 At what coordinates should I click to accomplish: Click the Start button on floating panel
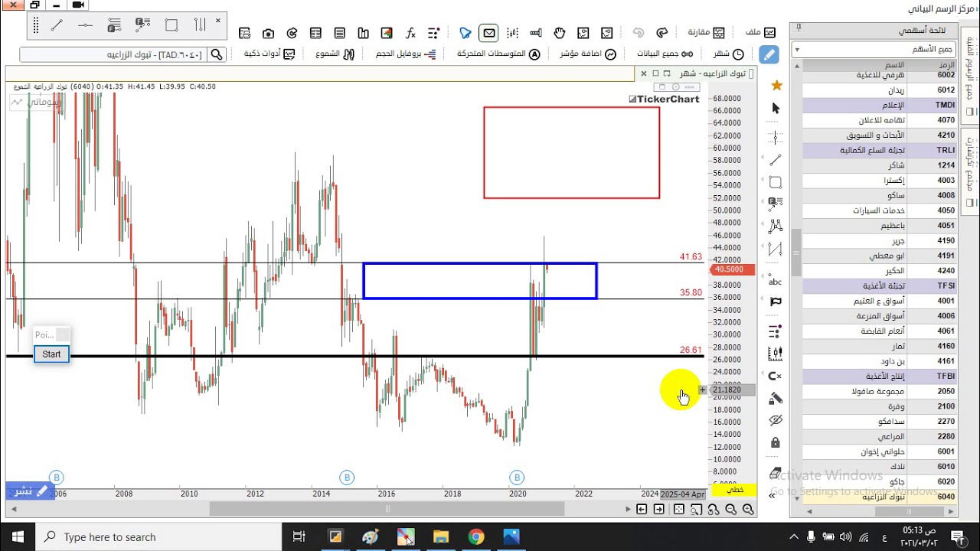tap(51, 354)
